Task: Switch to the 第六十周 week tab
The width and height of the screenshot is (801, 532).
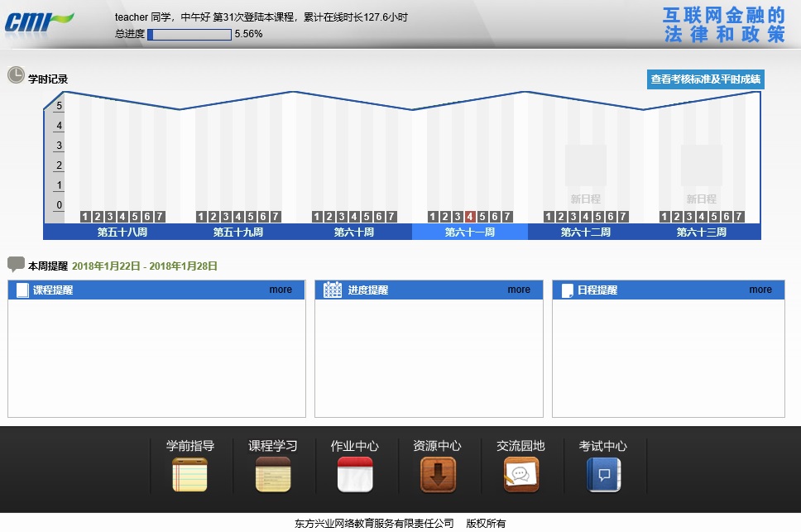Action: pos(353,232)
